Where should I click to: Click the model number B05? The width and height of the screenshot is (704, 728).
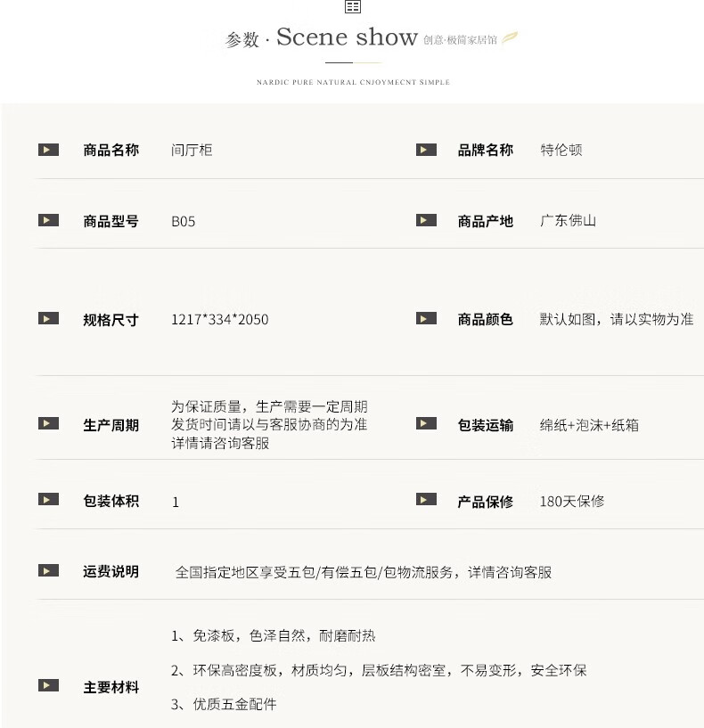click(183, 221)
